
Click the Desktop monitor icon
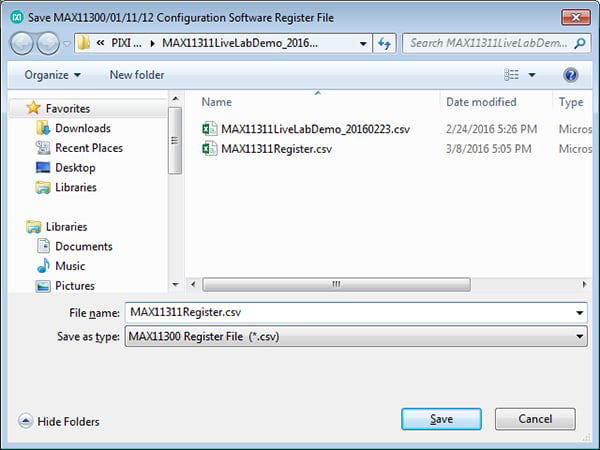43,168
